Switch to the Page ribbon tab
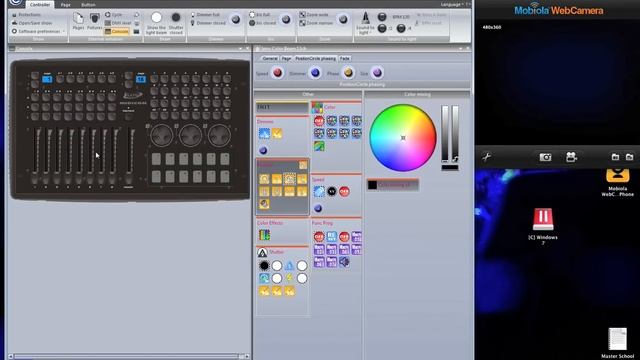The width and height of the screenshot is (640, 360). point(65,4)
